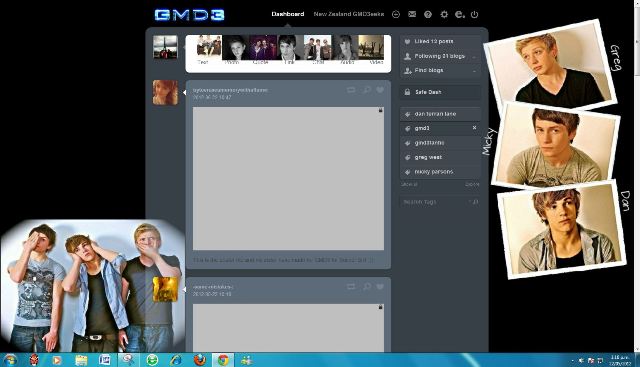Click the second post author's yellow avatar
The width and height of the screenshot is (640, 367).
[165, 289]
